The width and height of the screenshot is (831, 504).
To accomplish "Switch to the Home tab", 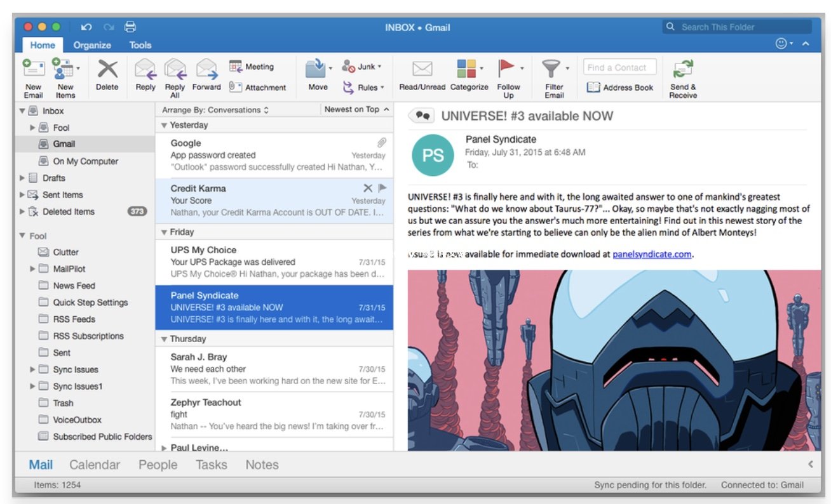I will 43,45.
